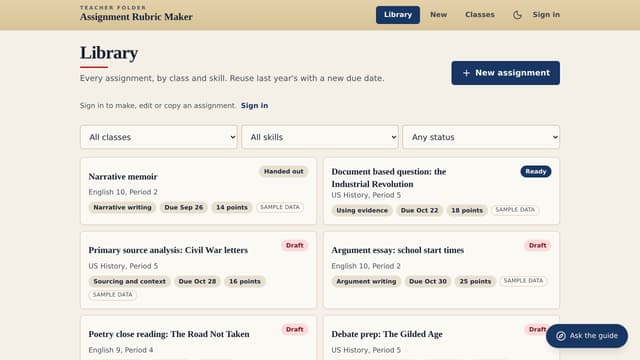Open Primary source analysis: Civil War letters

click(x=168, y=250)
